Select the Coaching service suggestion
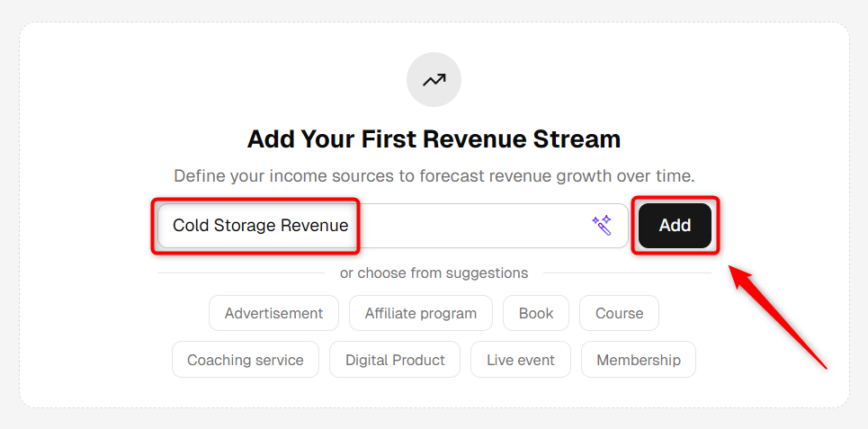Viewport: 868px width, 429px height. (246, 360)
